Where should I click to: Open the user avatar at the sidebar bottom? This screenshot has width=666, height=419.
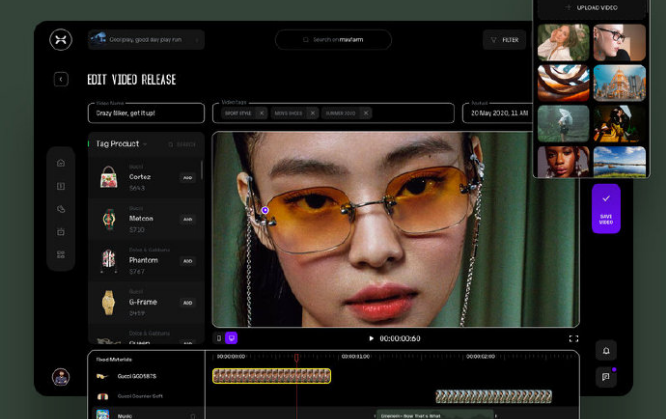click(x=61, y=377)
